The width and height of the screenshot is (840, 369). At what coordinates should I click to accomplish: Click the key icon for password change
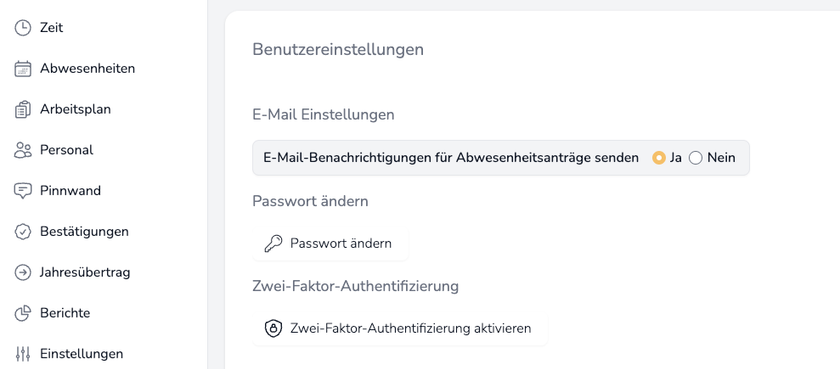click(x=273, y=244)
